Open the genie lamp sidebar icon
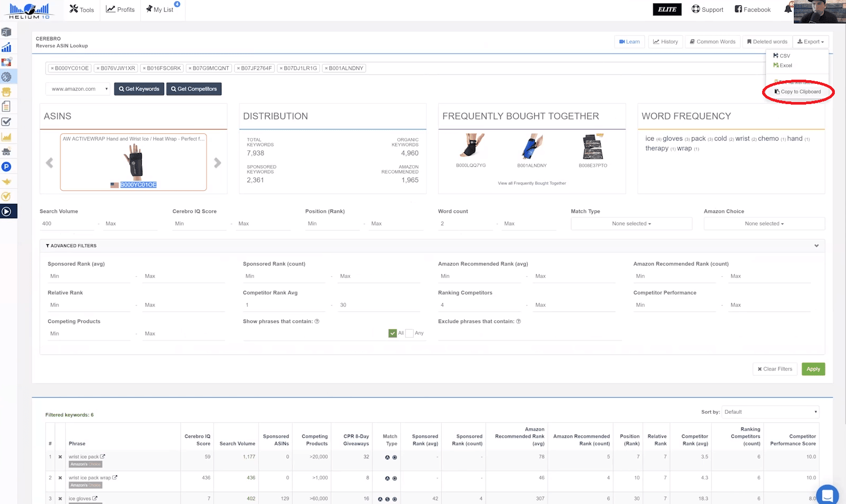This screenshot has height=504, width=846. click(x=6, y=182)
